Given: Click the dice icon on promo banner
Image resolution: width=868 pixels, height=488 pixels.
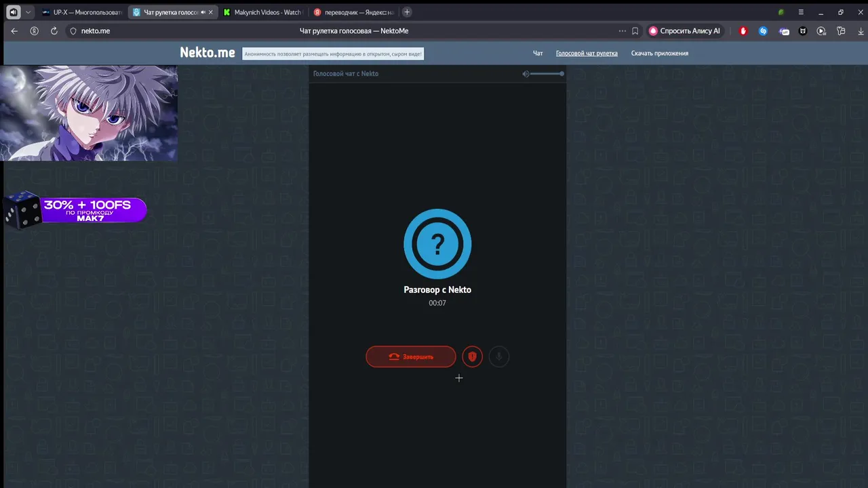Looking at the screenshot, I should click(22, 209).
